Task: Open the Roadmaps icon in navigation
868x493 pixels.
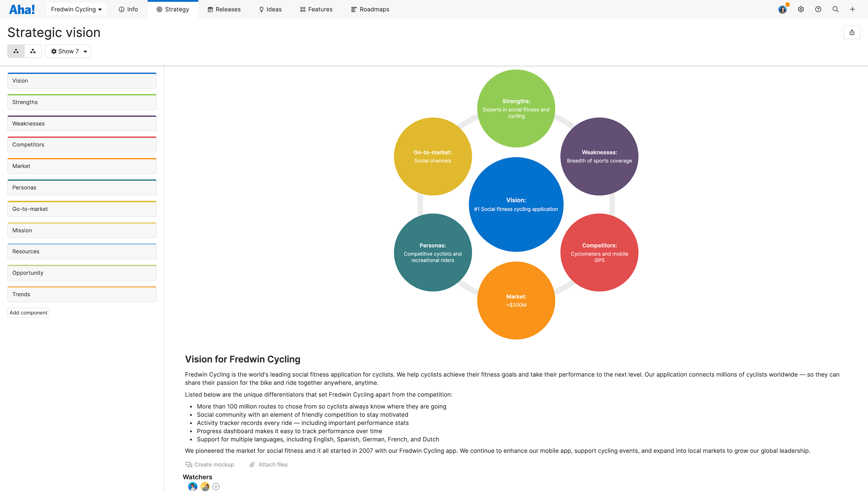Action: point(354,9)
